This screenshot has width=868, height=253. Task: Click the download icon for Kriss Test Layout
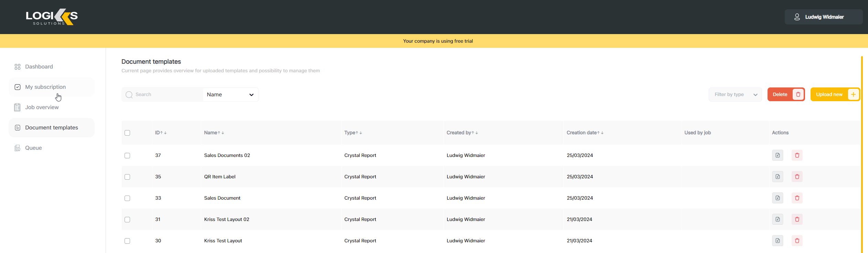[x=778, y=241]
